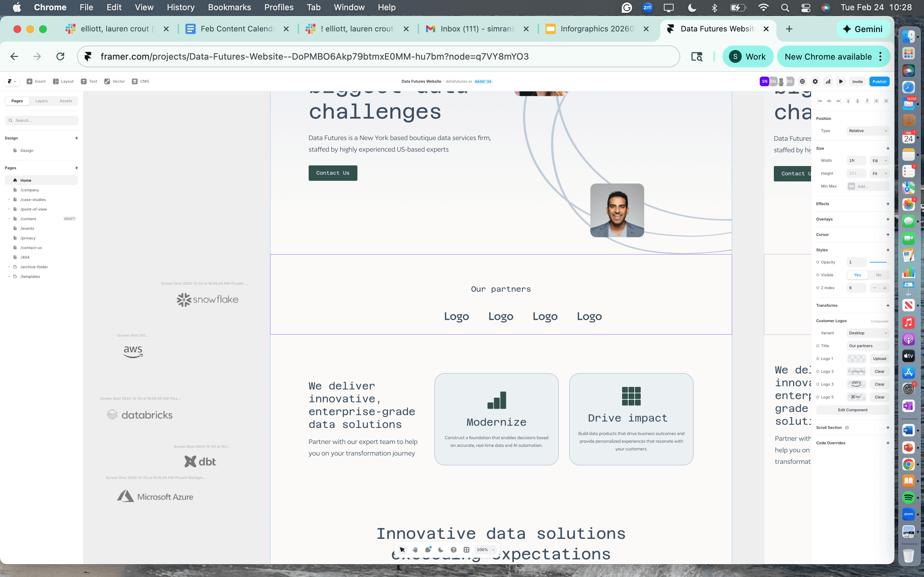
Task: Switch to the Layers tab
Action: (41, 101)
